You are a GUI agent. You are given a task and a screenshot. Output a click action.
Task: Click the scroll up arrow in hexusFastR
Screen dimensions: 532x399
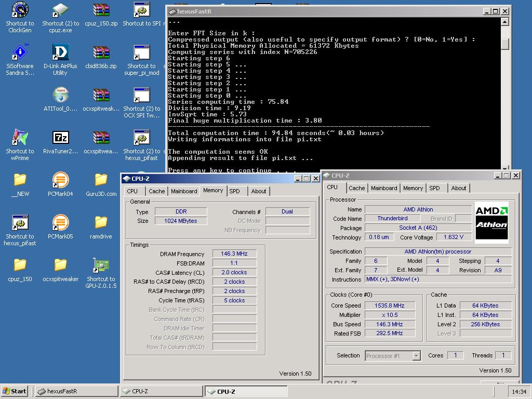pyautogui.click(x=505, y=22)
